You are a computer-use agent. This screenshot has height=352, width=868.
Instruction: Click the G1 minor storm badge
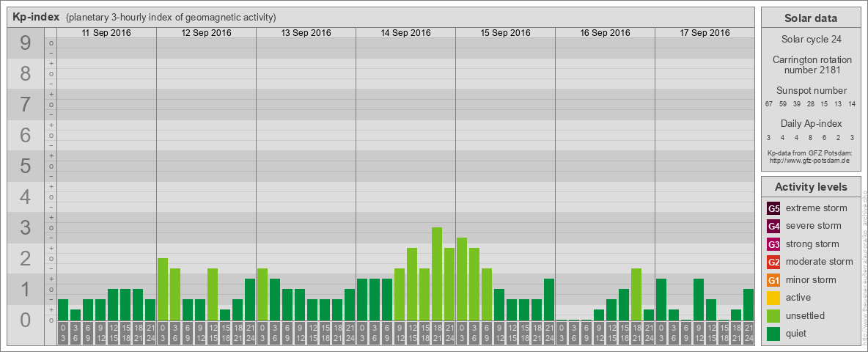(773, 280)
